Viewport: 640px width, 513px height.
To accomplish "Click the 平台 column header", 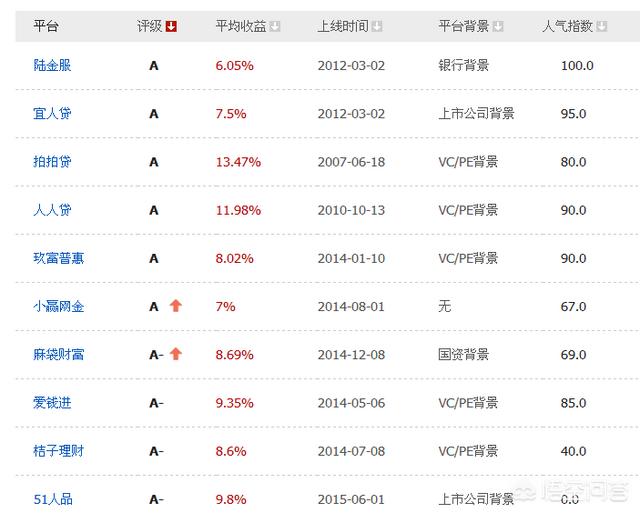I will (45, 26).
